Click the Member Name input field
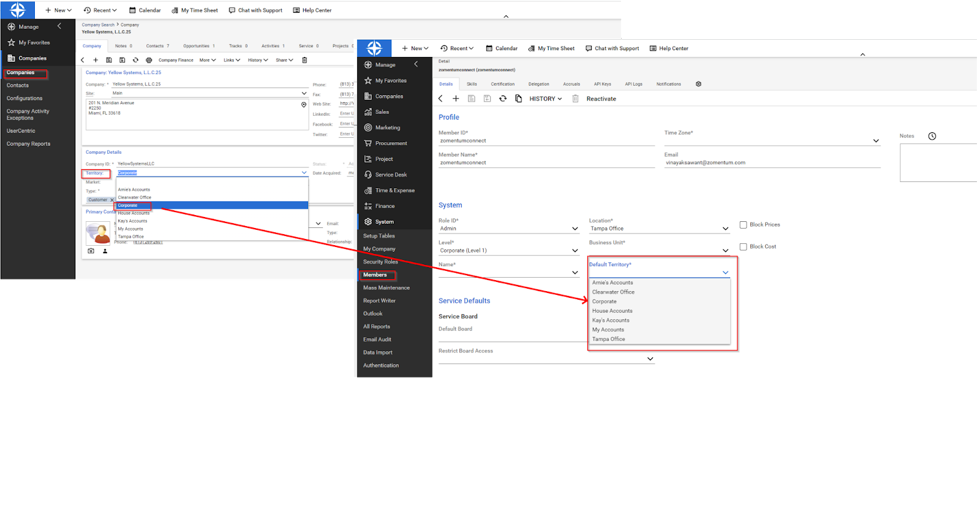This screenshot has width=980, height=532. tap(546, 163)
